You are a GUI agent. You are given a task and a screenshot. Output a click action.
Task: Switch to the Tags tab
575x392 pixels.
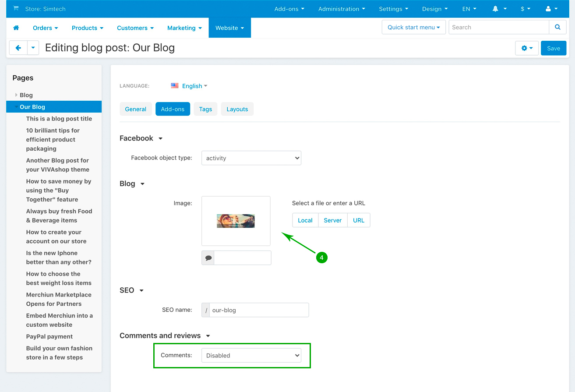point(205,109)
